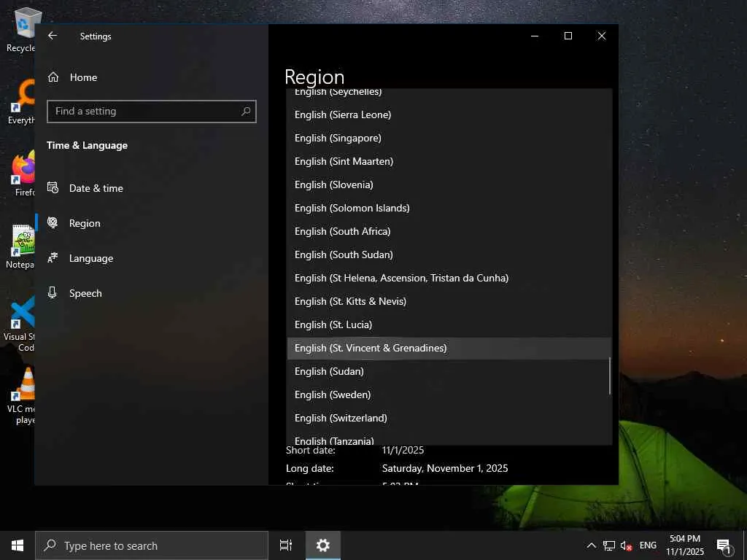The height and width of the screenshot is (560, 747).
Task: Focus the Find a setting box
Action: 152,112
